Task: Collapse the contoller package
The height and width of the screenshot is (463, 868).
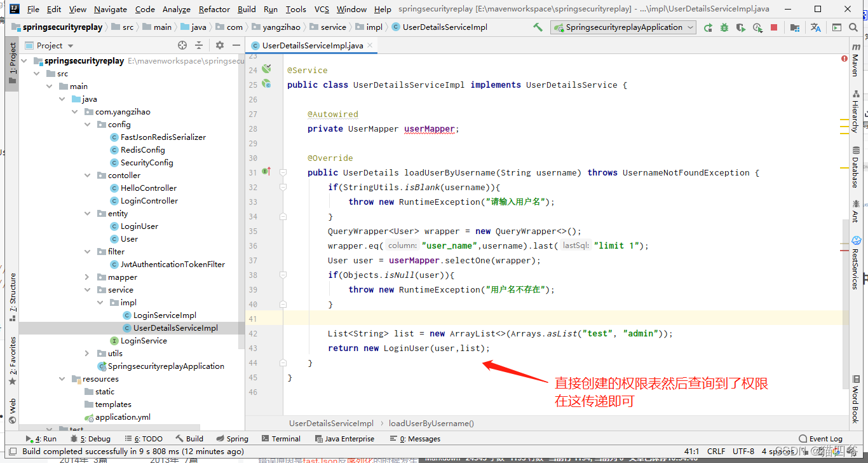Action: point(88,176)
